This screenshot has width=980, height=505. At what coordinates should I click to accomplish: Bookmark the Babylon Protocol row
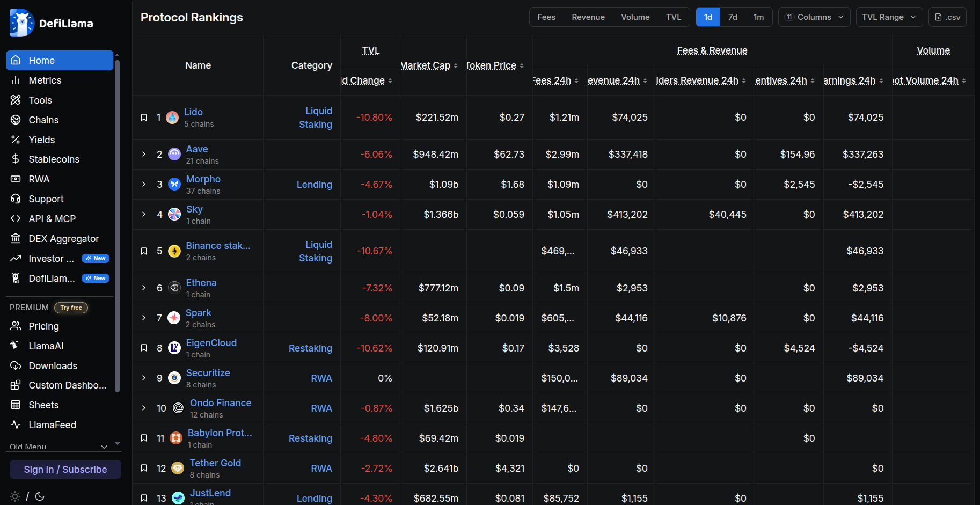pos(144,438)
